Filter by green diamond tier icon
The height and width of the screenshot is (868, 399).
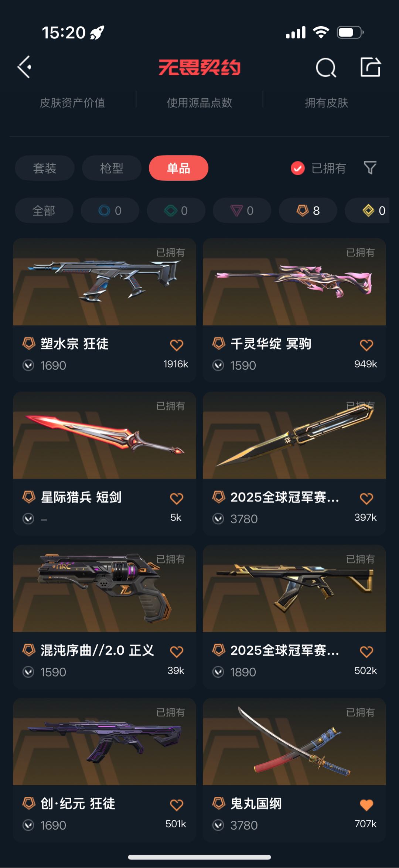(x=176, y=211)
